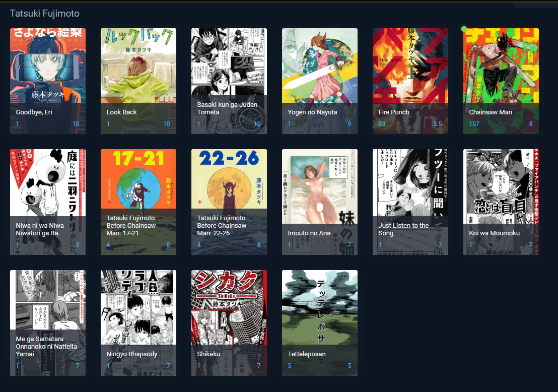The height and width of the screenshot is (392, 558).
Task: Open Me ga Sametara Onnanoko ni Natteita Yamai
Action: point(48,323)
